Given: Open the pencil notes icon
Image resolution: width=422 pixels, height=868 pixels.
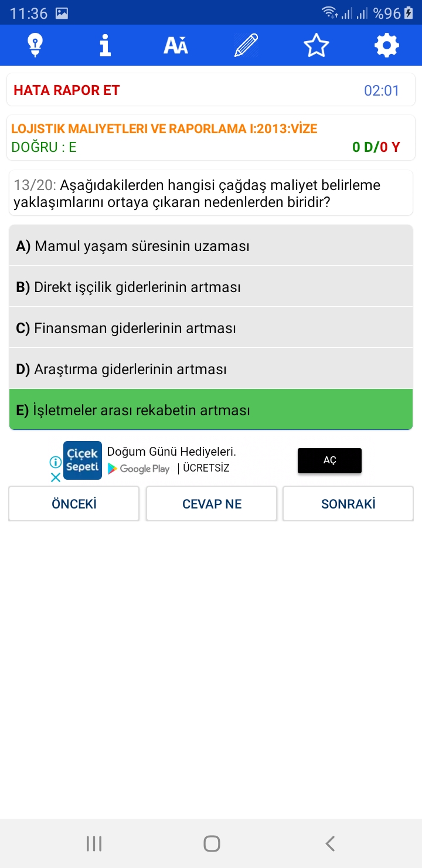Looking at the screenshot, I should [246, 45].
